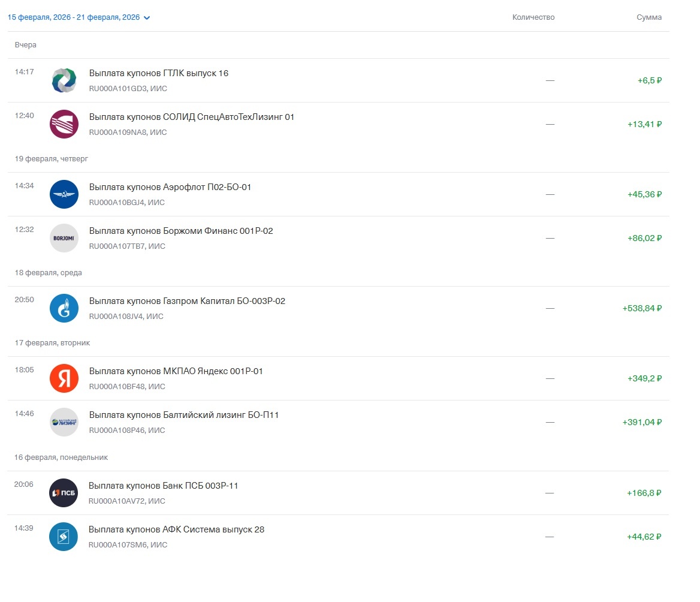Click the СОЛИД СпецАвтоТехЛизинг logo icon
The height and width of the screenshot is (602, 700).
click(x=64, y=124)
